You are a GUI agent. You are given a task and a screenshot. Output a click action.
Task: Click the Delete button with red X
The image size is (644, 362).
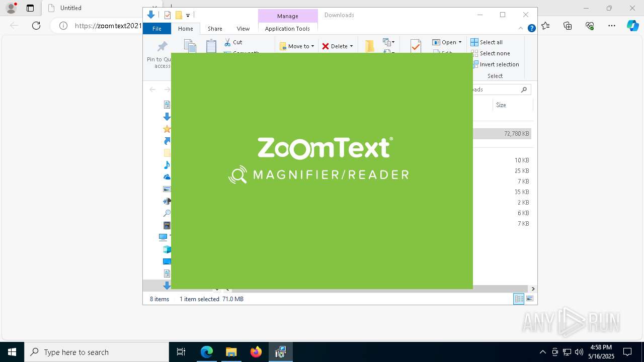(335, 46)
